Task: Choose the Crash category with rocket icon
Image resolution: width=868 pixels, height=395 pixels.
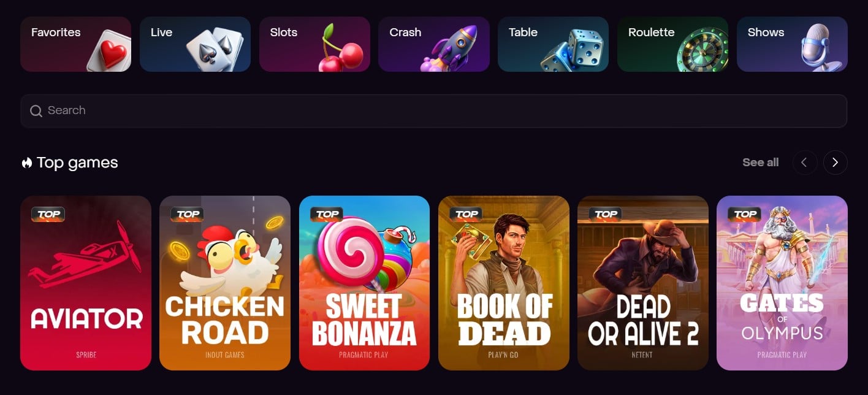Action: click(434, 44)
